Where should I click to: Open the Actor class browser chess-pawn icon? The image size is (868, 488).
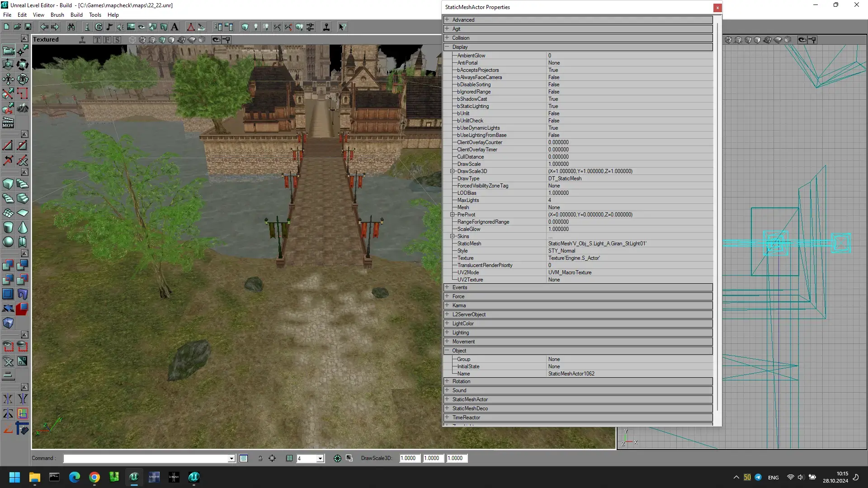87,27
